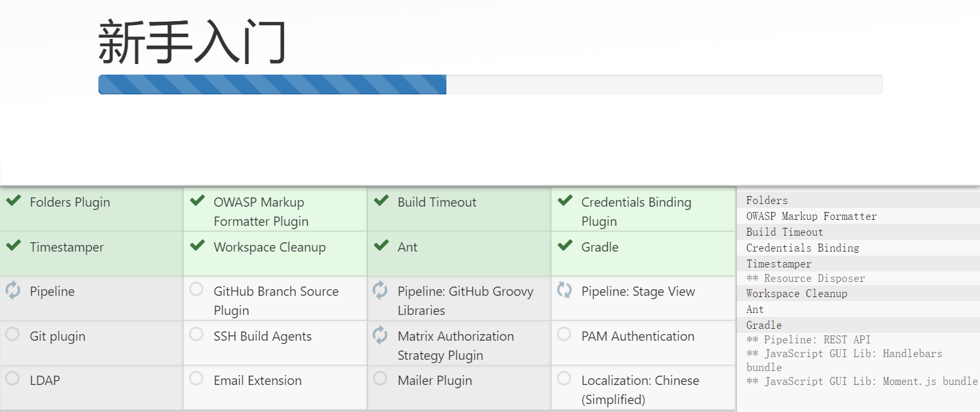Click the spinning sync icon beside Pipeline
This screenshot has height=412, width=980.
[x=13, y=290]
